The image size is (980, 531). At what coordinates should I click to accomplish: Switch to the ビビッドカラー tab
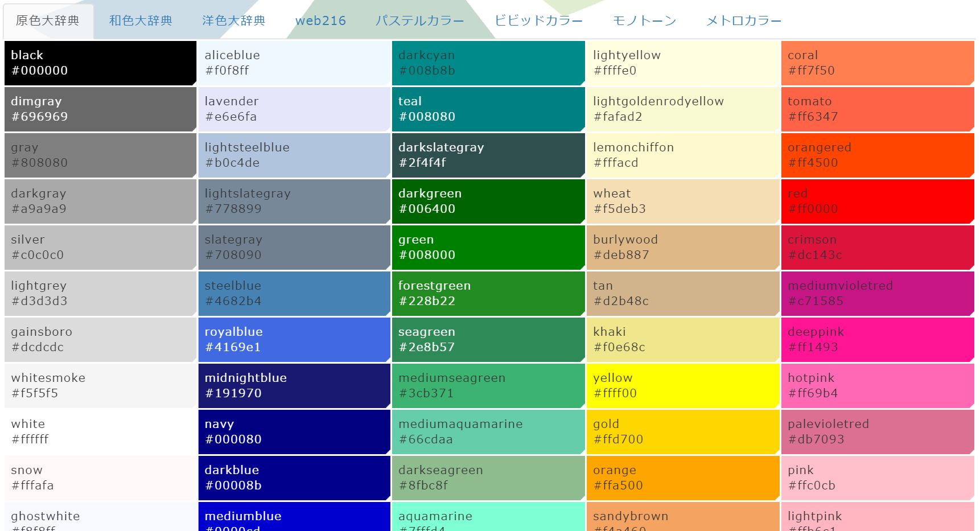tap(538, 20)
